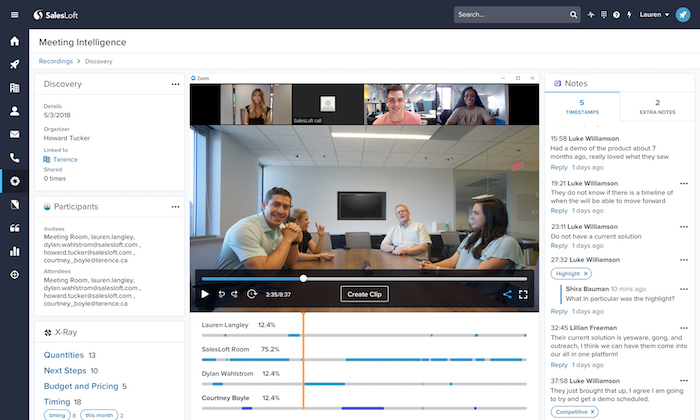Remove the Highlight tag
The height and width of the screenshot is (420, 700).
(x=586, y=274)
